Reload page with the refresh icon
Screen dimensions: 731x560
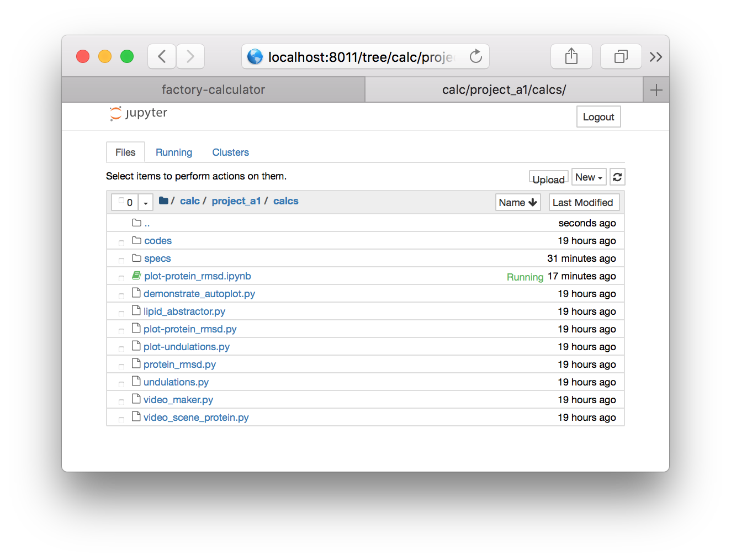pyautogui.click(x=475, y=56)
